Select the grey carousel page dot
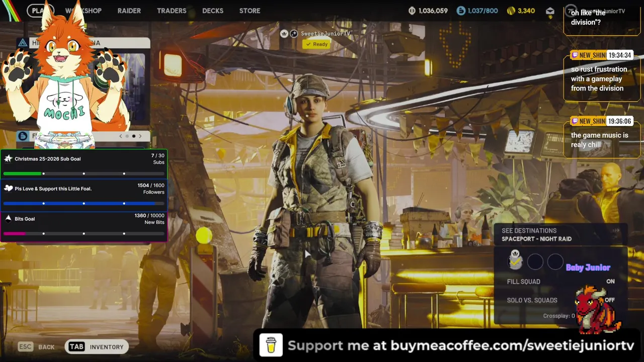 tap(127, 136)
